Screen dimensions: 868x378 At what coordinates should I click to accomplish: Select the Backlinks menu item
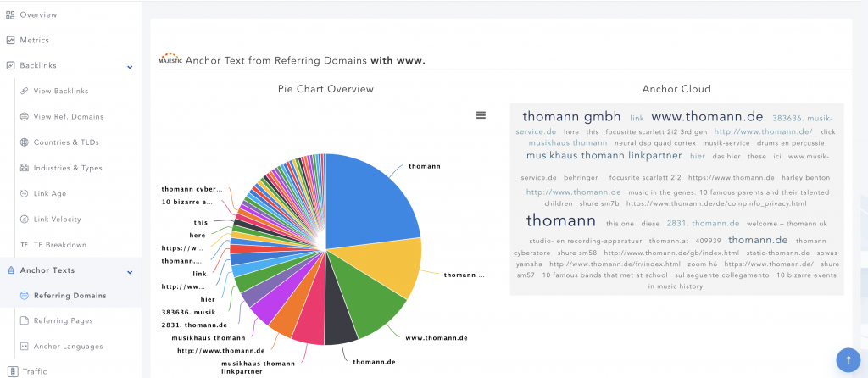[x=38, y=66]
